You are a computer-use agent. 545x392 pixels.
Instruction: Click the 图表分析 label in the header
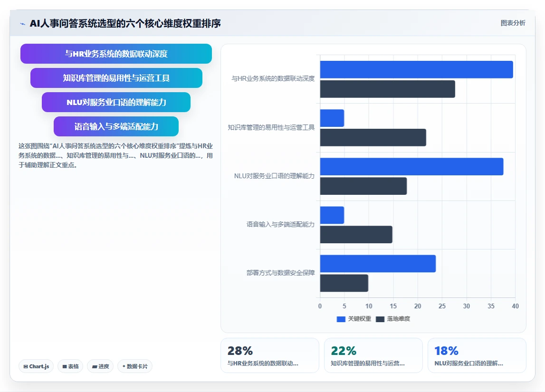[x=513, y=23]
